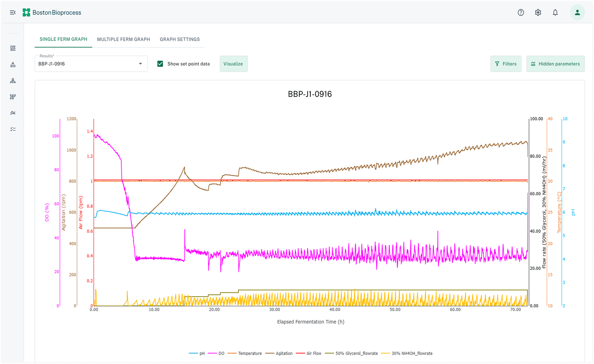Open the trend chart sidebar icon
The image size is (594, 364).
tap(13, 113)
